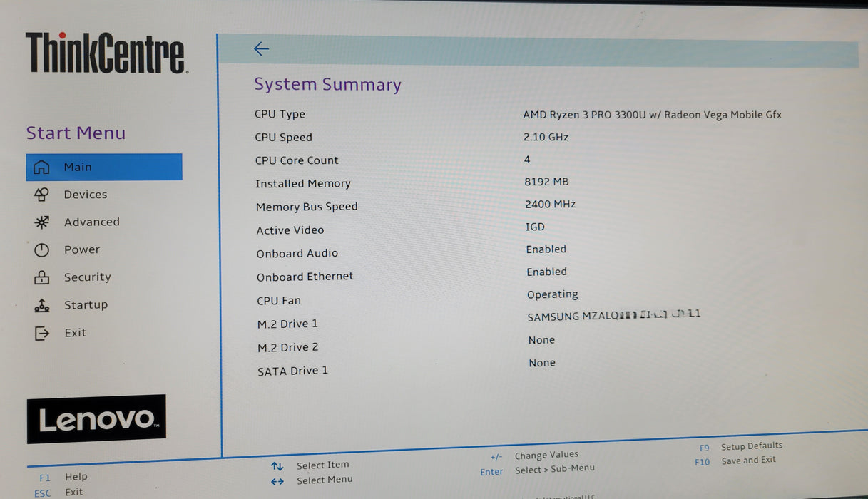The image size is (868, 499).
Task: Click F9 Setup Defaults
Action: (741, 447)
